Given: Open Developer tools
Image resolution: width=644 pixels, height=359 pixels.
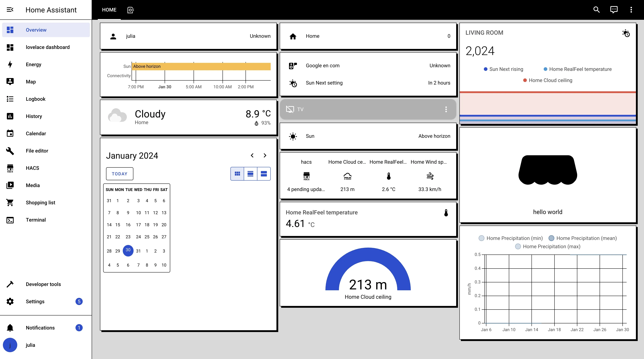Looking at the screenshot, I should coord(43,284).
